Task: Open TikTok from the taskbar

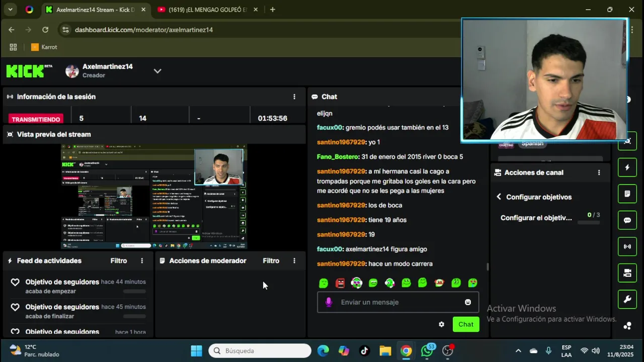Action: 364,350
